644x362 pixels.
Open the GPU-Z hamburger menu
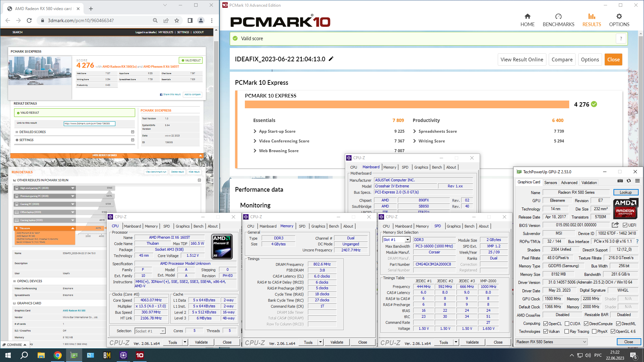(x=637, y=181)
